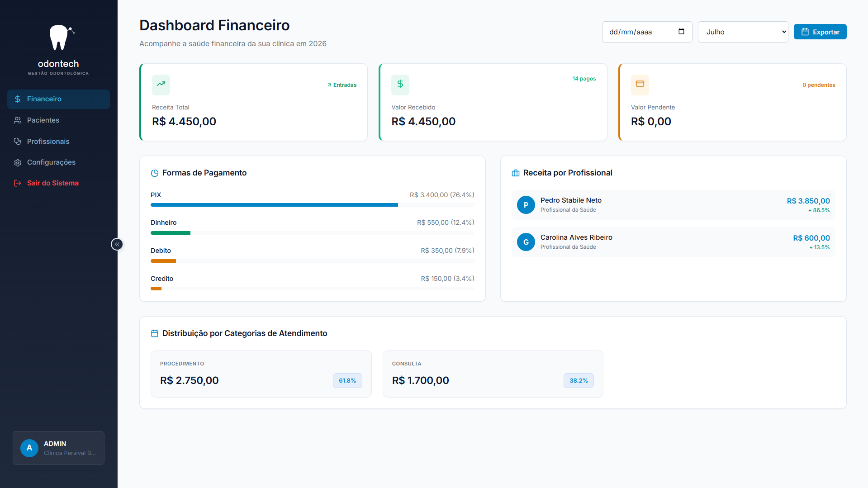868x488 pixels.
Task: Click the blue PIX progress bar
Action: point(274,205)
